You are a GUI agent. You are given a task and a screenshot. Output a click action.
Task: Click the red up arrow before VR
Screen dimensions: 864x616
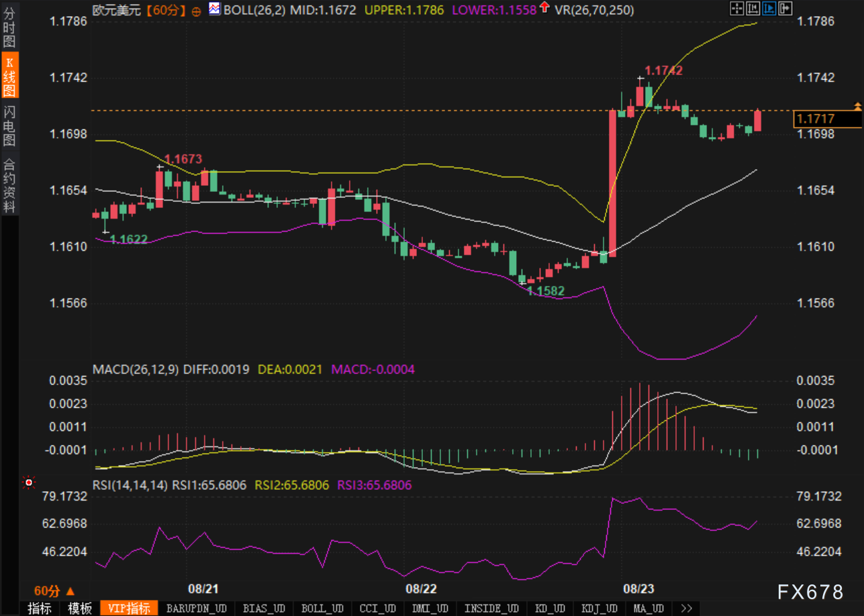pos(544,9)
